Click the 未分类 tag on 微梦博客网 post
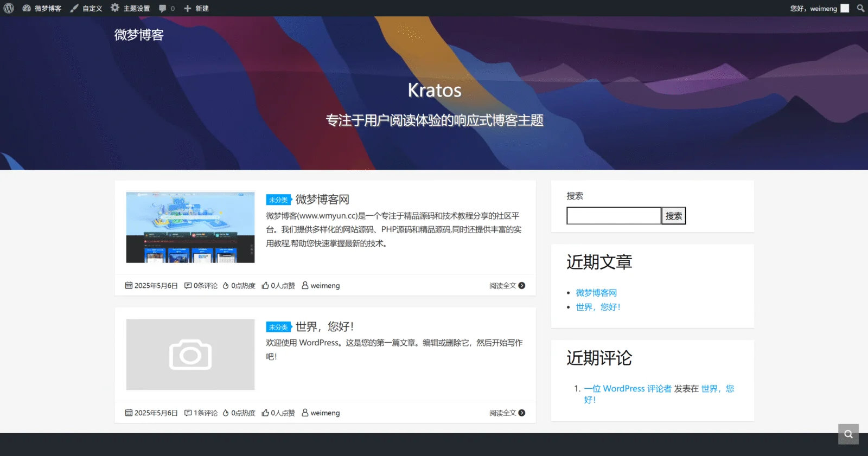Screen dimensions: 868x456 pyautogui.click(x=279, y=200)
